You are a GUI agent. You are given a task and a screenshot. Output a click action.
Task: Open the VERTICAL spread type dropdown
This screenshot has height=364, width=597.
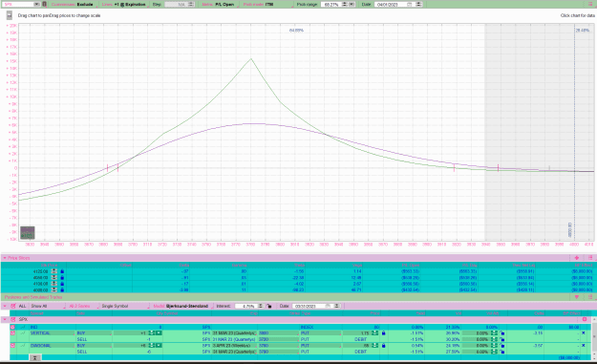[x=52, y=333]
